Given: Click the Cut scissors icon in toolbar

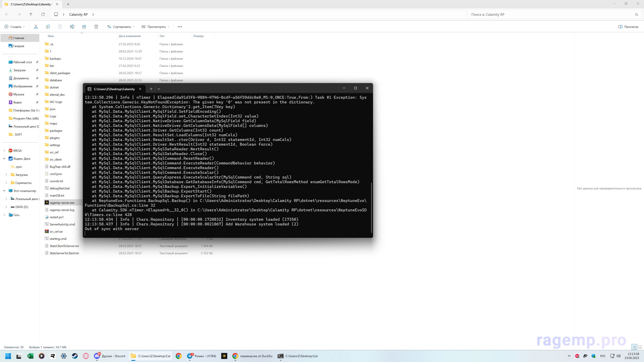Looking at the screenshot, I should [x=36, y=27].
